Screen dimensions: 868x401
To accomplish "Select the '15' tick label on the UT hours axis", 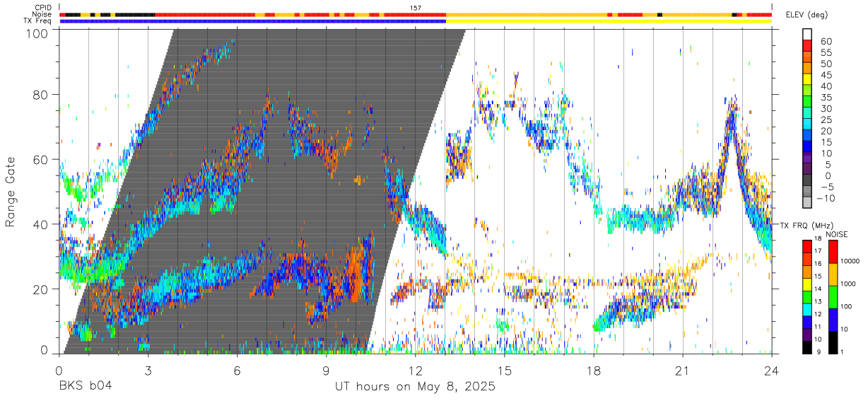I will click(x=505, y=370).
